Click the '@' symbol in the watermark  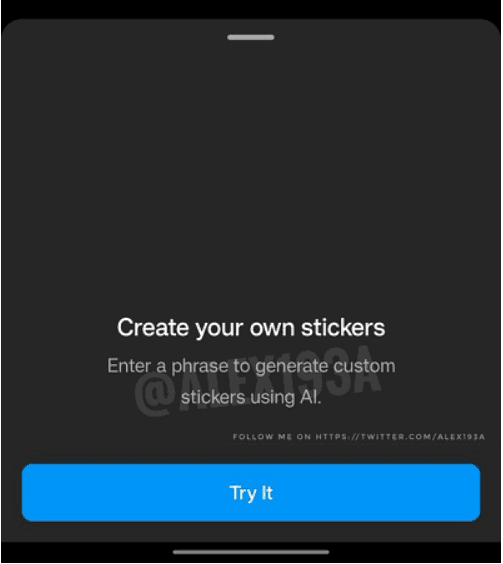(x=155, y=395)
